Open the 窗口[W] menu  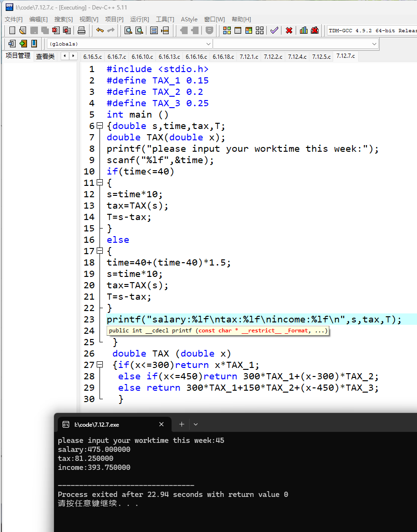click(x=214, y=19)
